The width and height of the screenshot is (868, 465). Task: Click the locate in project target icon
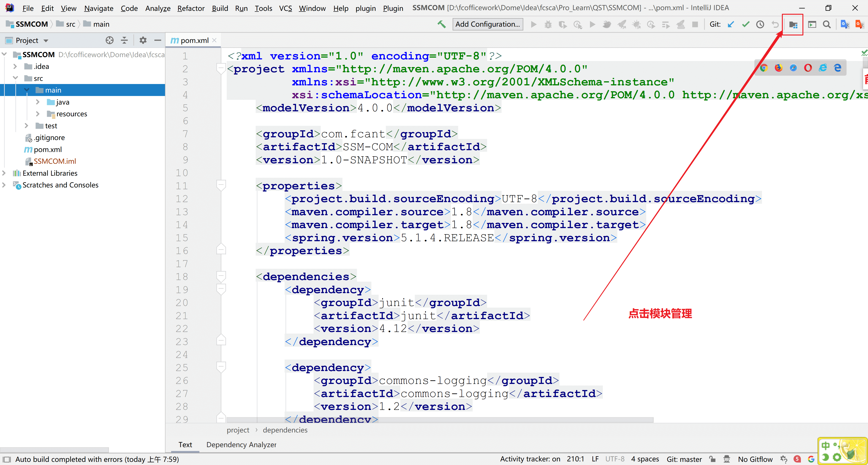pyautogui.click(x=109, y=40)
